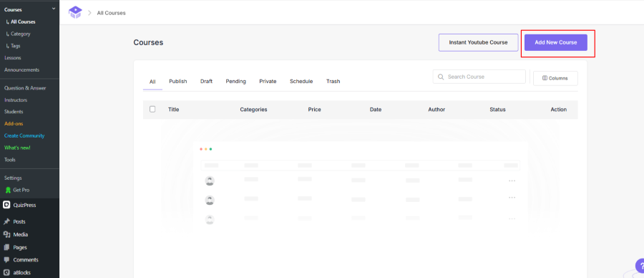644x278 pixels.
Task: Click the Media icon in sidebar
Action: click(x=6, y=234)
